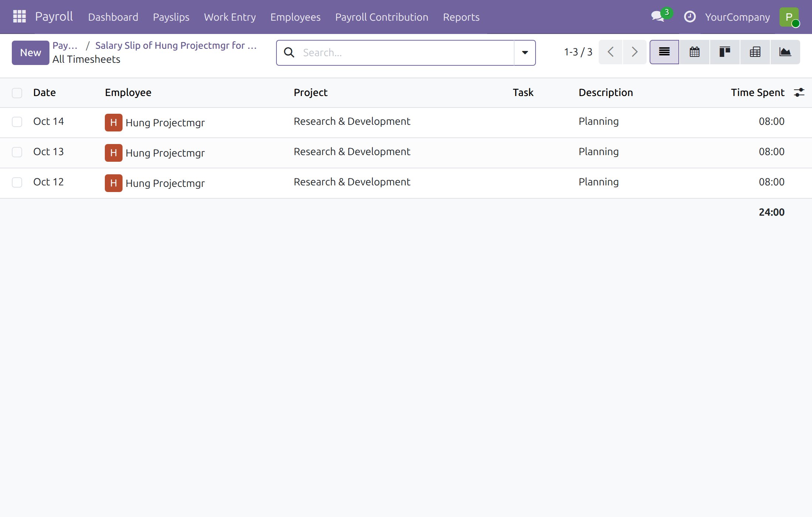Sort by the Employee column header
Image resolution: width=812 pixels, height=517 pixels.
tap(128, 92)
